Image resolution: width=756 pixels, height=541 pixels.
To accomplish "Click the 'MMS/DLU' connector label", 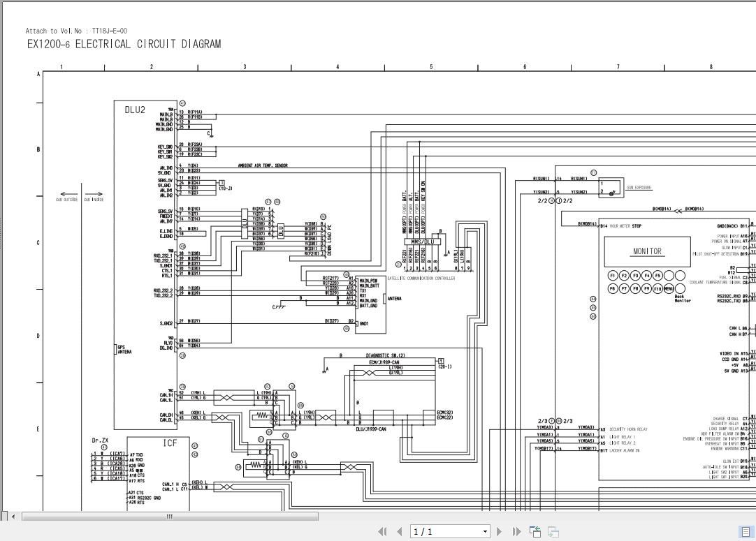I will tap(422, 242).
